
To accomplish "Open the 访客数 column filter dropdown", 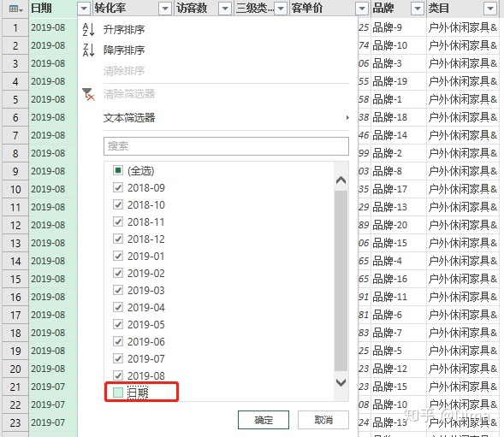I will click(x=225, y=9).
